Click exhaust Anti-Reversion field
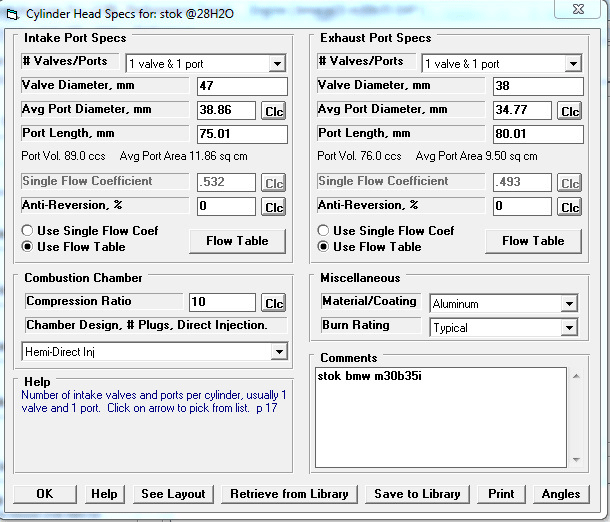The height and width of the screenshot is (522, 610). (522, 206)
